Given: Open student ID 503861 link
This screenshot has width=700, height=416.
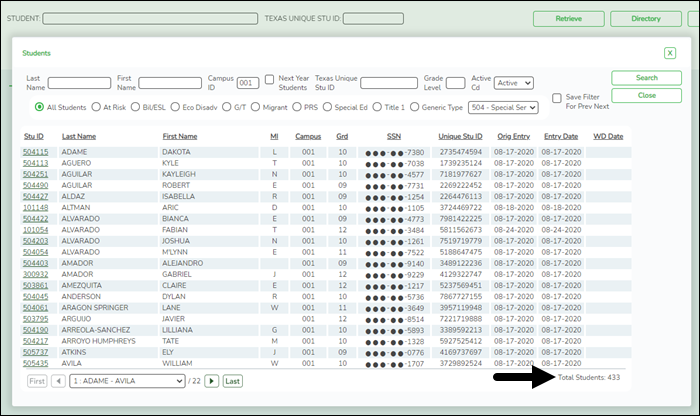Looking at the screenshot, I should tap(35, 285).
